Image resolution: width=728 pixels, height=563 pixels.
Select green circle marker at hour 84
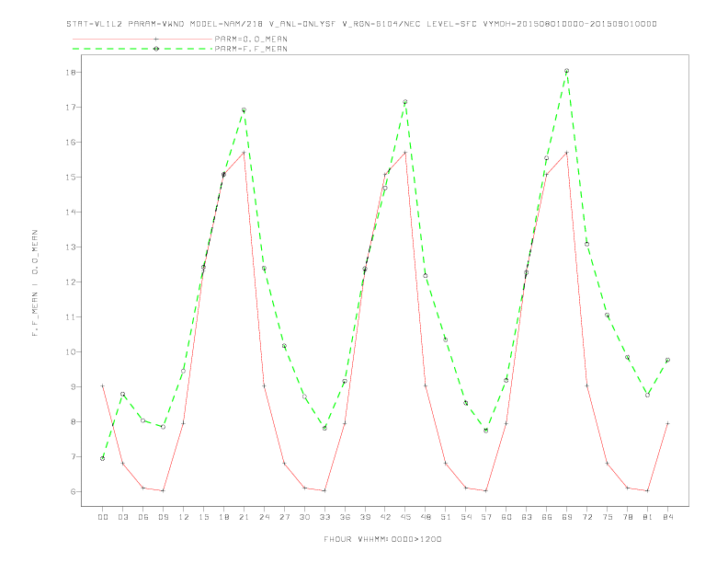[x=667, y=360]
